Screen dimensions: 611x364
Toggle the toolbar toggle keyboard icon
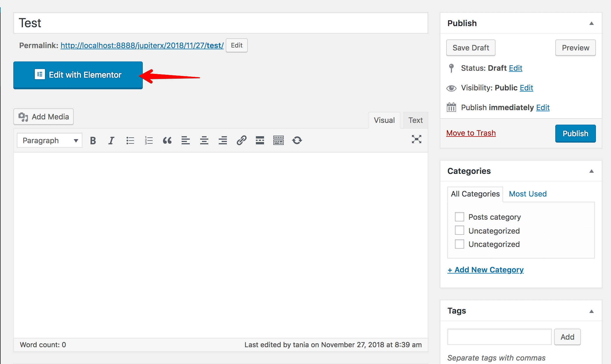pos(278,141)
